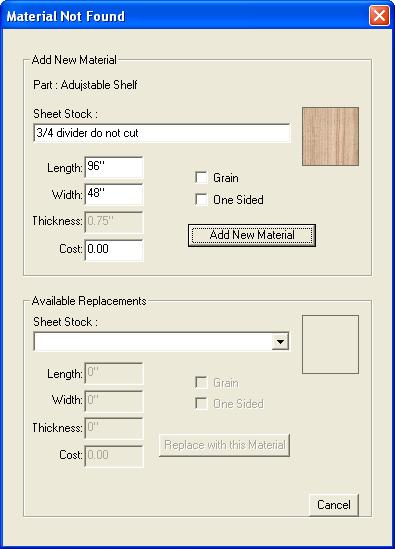Click the replacement Cost field showing 0.00
Viewport: 395px width, 549px height.
point(114,456)
